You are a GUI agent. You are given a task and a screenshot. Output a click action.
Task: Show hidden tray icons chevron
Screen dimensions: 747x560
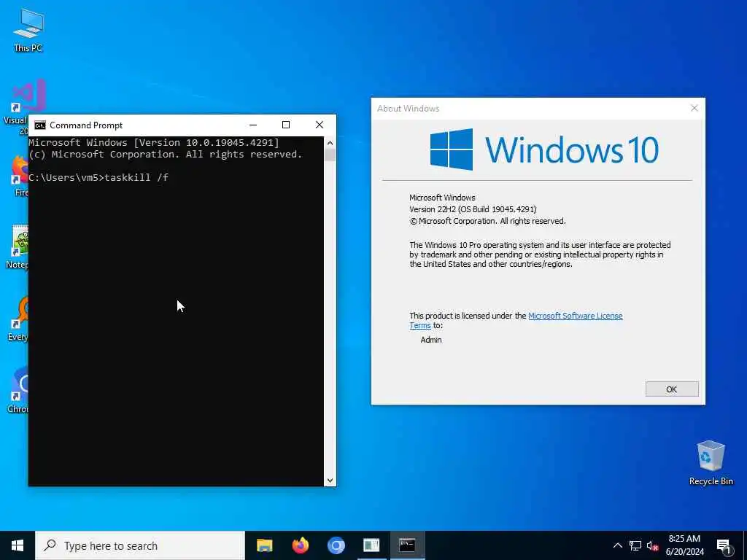tap(617, 545)
